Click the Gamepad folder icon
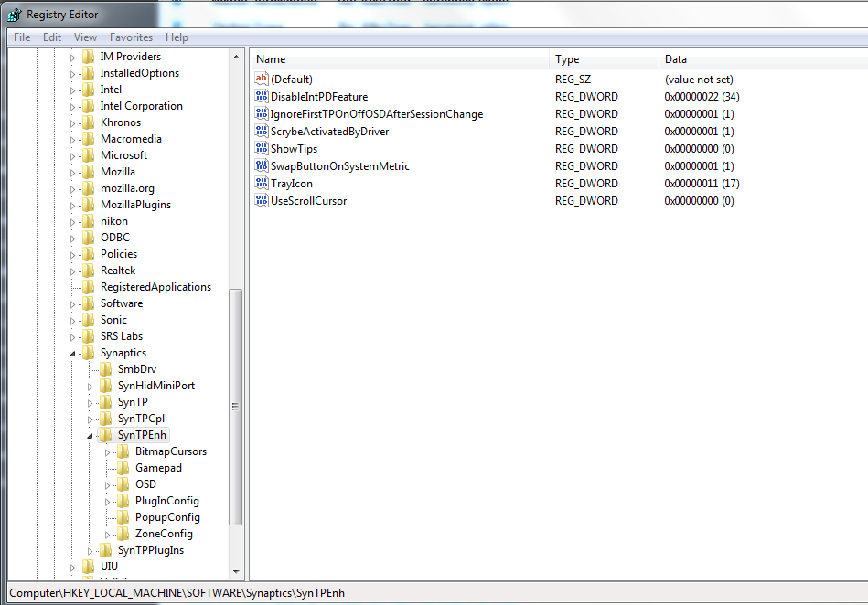The height and width of the screenshot is (605, 868). (x=123, y=468)
